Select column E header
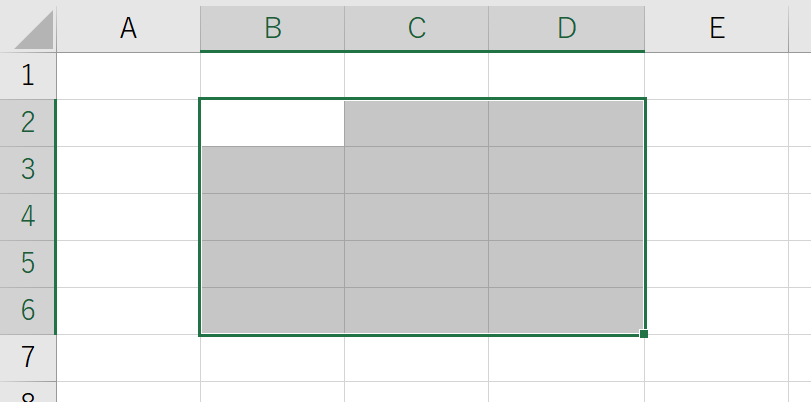Screen dimensions: 811x402 pos(716,29)
